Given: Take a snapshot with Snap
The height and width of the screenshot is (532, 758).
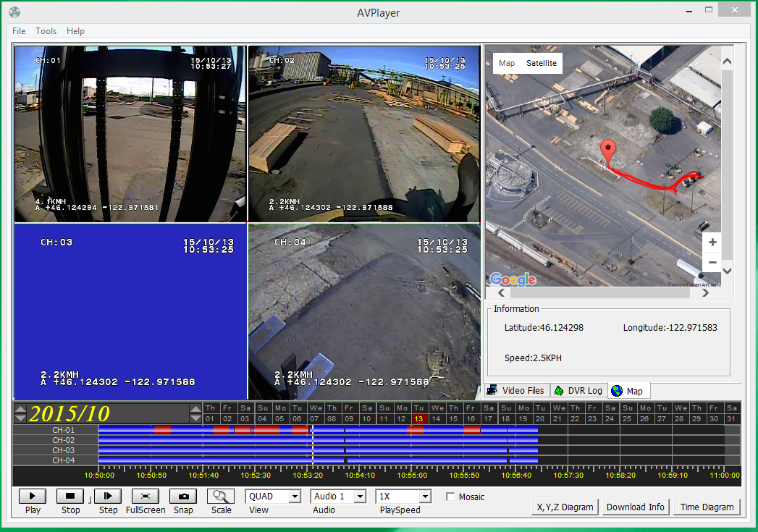Looking at the screenshot, I should click(183, 497).
